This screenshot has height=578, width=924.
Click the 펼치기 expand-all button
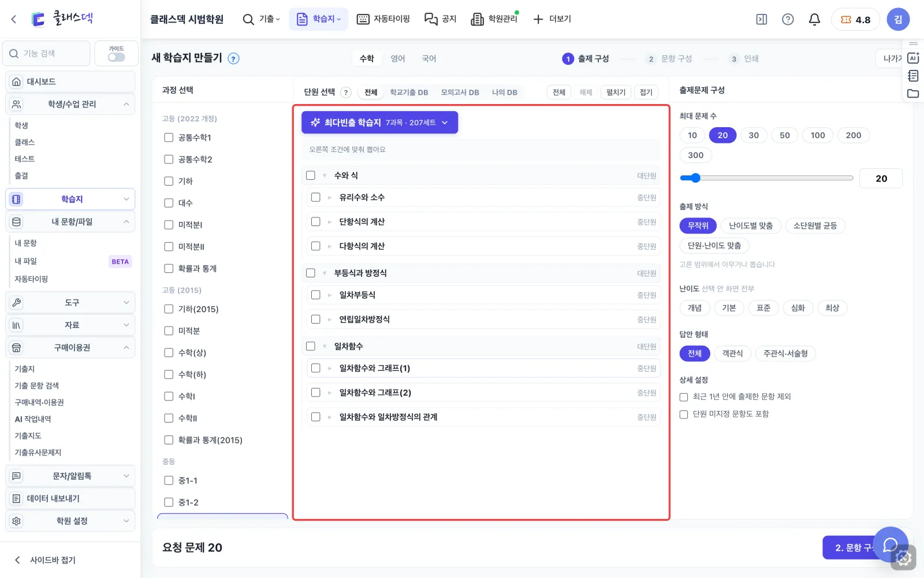coord(616,92)
